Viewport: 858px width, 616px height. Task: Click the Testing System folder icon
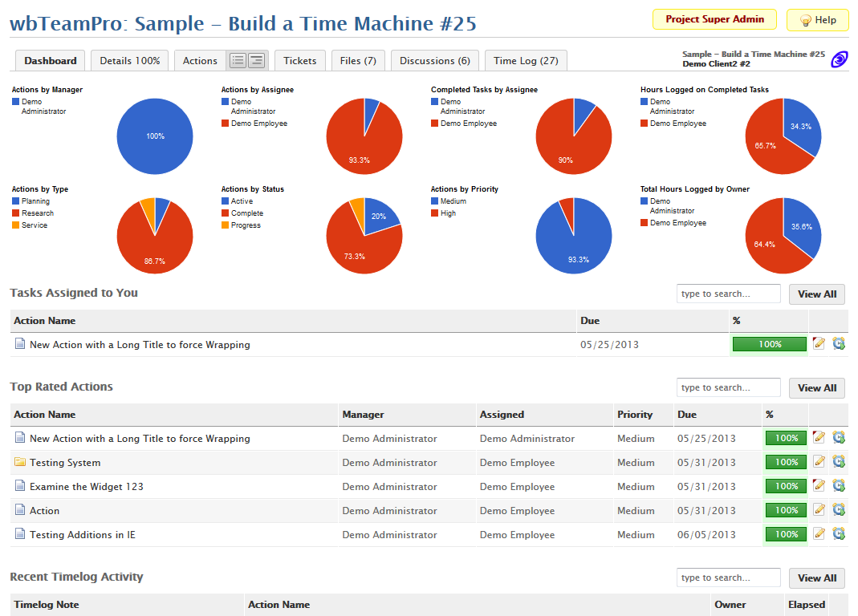click(x=20, y=463)
